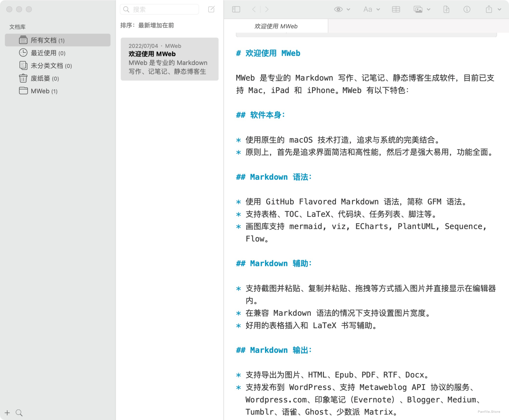Switch to the 欢迎使用 MWeb tab
Viewport: 509px width, 420px height.
pos(276,26)
